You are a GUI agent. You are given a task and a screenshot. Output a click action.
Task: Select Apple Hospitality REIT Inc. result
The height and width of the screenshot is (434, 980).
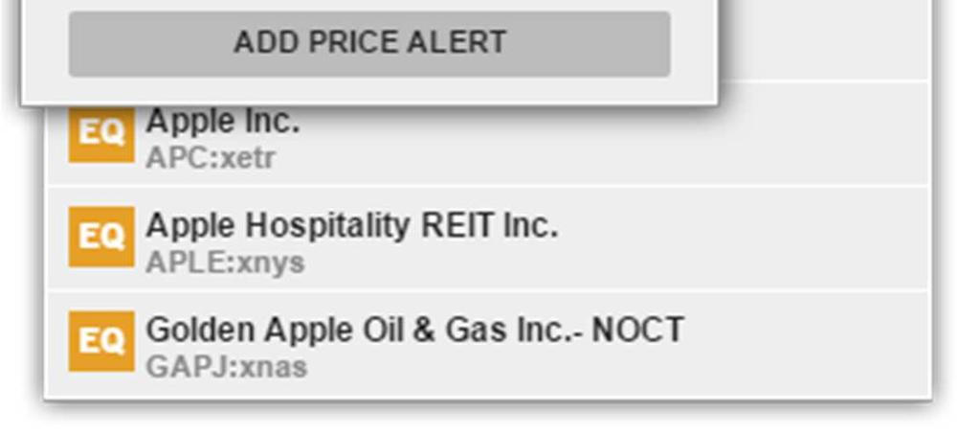pyautogui.click(x=487, y=239)
